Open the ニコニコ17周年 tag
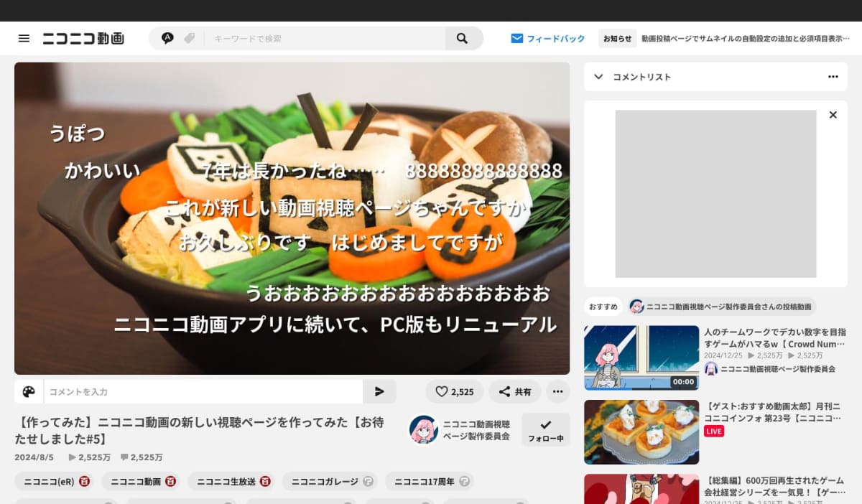862x504 pixels. 425,482
